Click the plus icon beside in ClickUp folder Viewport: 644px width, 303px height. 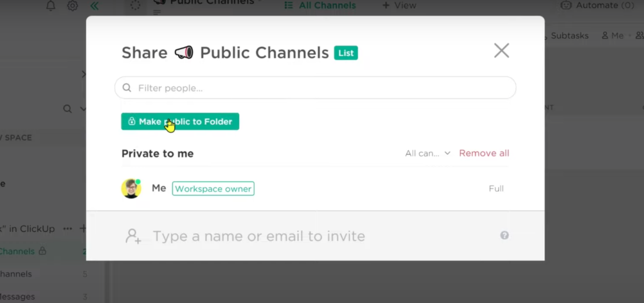point(83,229)
